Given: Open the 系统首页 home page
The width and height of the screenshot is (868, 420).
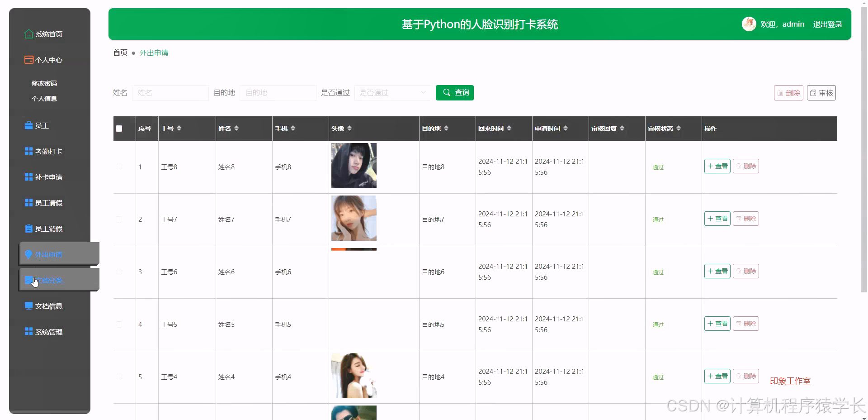Looking at the screenshot, I should (48, 34).
